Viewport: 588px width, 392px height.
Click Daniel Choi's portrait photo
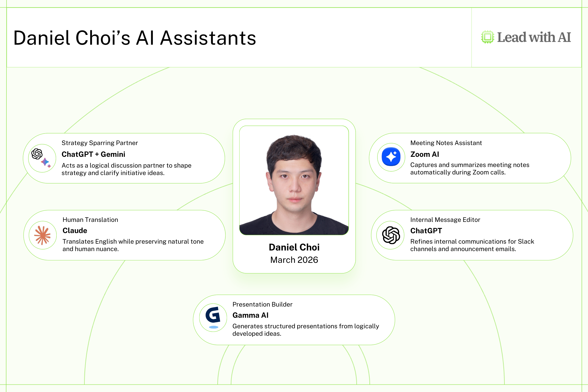[x=294, y=181]
